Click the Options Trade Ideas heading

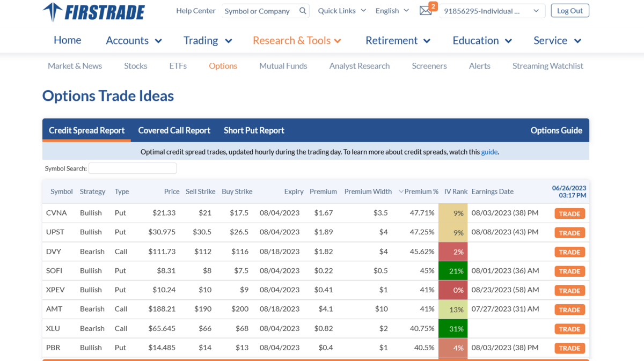(108, 96)
